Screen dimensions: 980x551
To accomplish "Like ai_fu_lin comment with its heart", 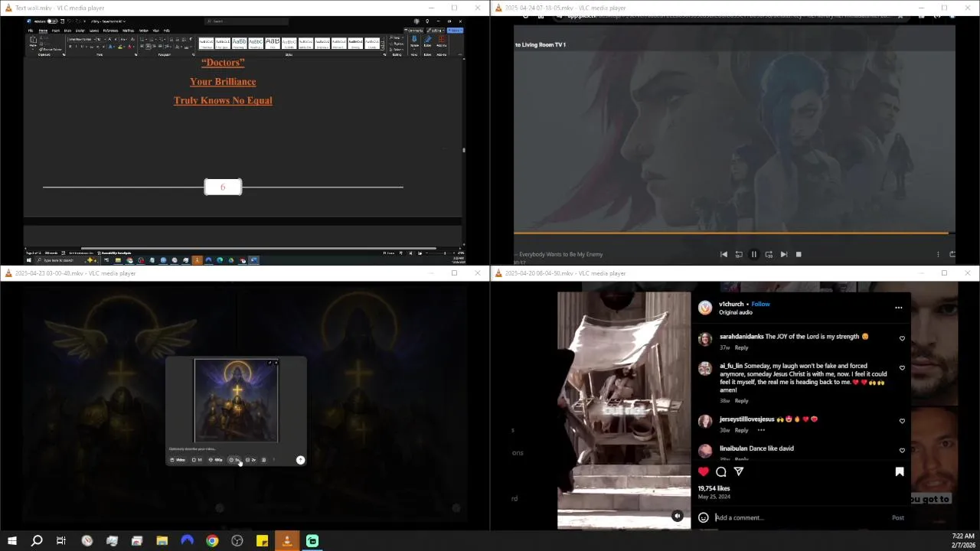I will point(902,368).
